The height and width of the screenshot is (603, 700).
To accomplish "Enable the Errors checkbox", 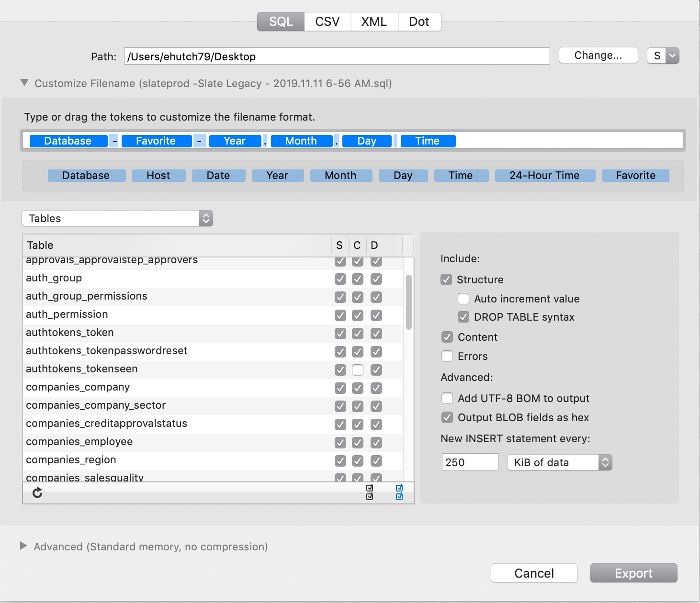I will [x=447, y=356].
